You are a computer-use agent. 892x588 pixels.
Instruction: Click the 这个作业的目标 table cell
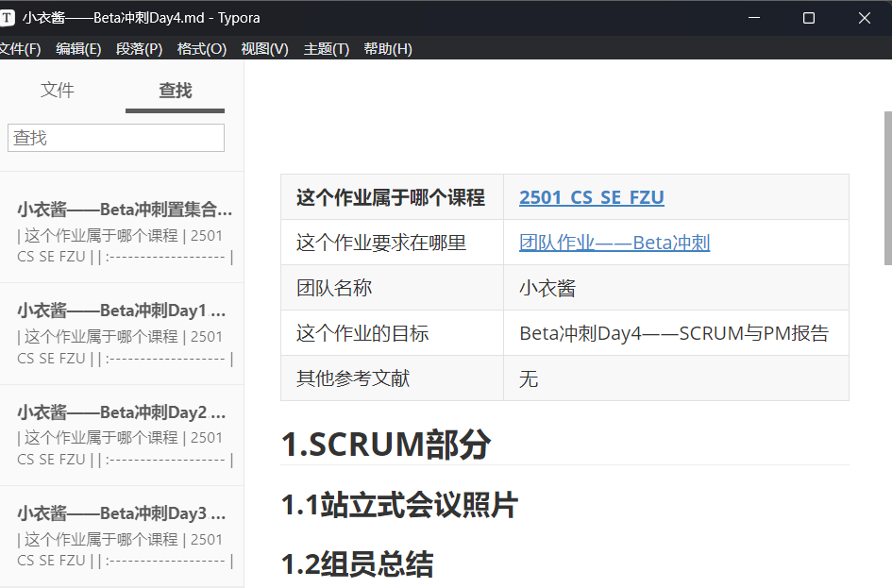[x=392, y=333]
